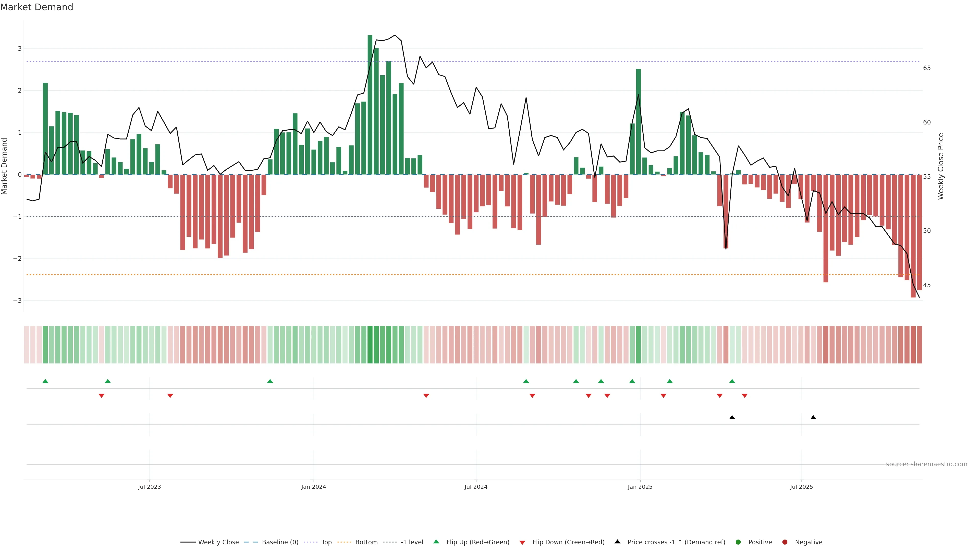Viewport: 980px width, 551px height.
Task: Click the black triangle Price crosses legend icon
Action: [617, 542]
